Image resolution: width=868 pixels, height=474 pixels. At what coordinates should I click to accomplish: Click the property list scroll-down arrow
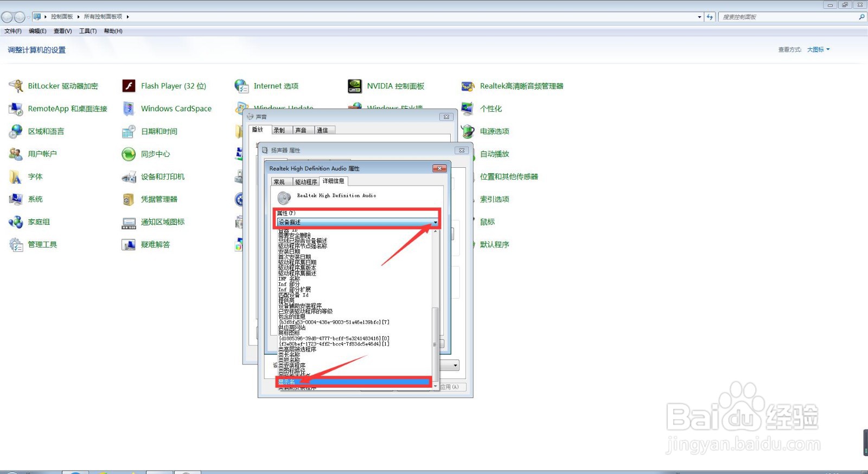pos(435,385)
